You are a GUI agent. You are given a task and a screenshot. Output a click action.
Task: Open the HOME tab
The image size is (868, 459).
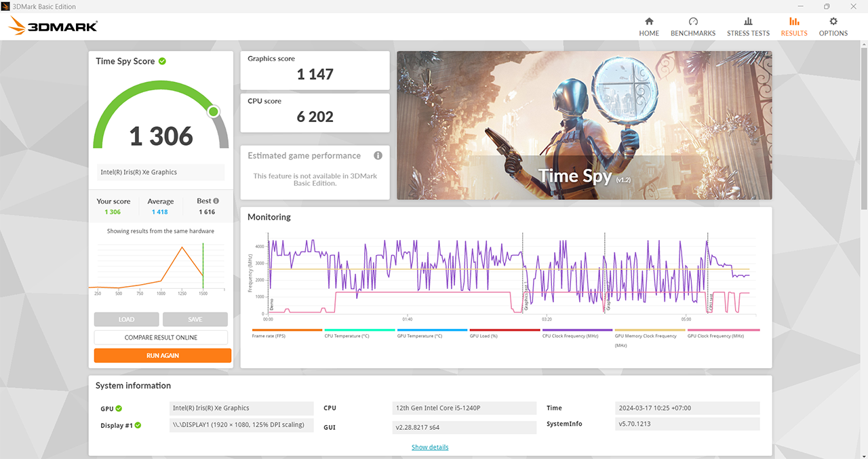click(649, 27)
